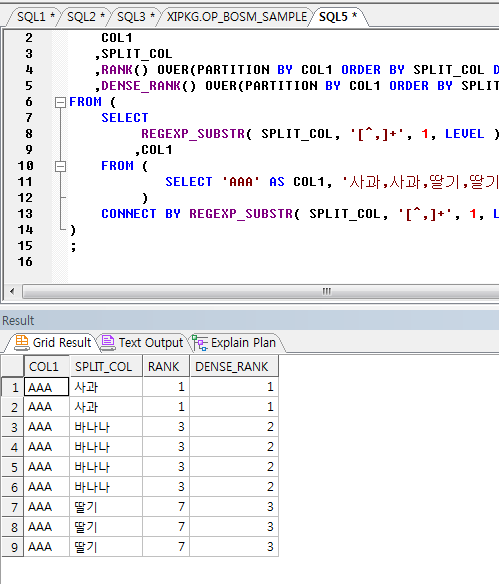Click the AAA cell in row 1

point(47,387)
